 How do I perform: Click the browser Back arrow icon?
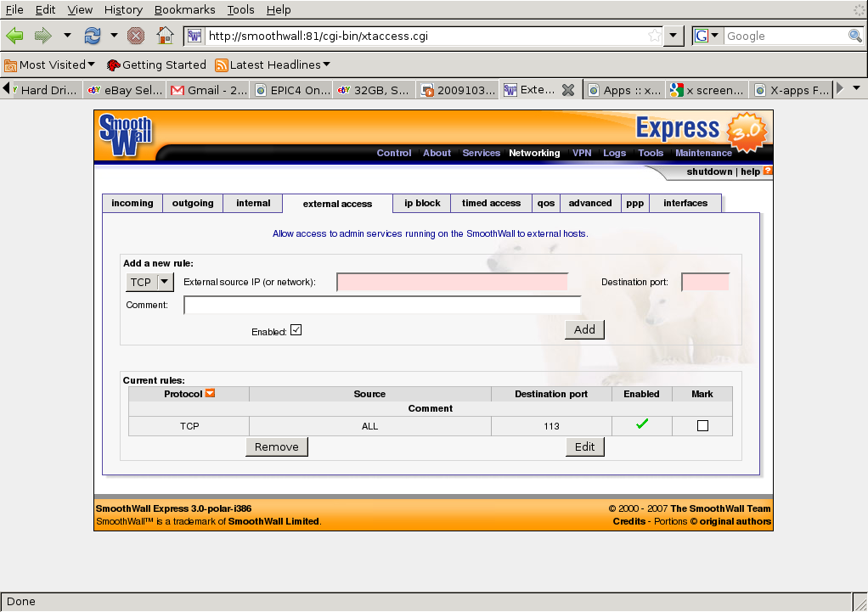[x=14, y=36]
